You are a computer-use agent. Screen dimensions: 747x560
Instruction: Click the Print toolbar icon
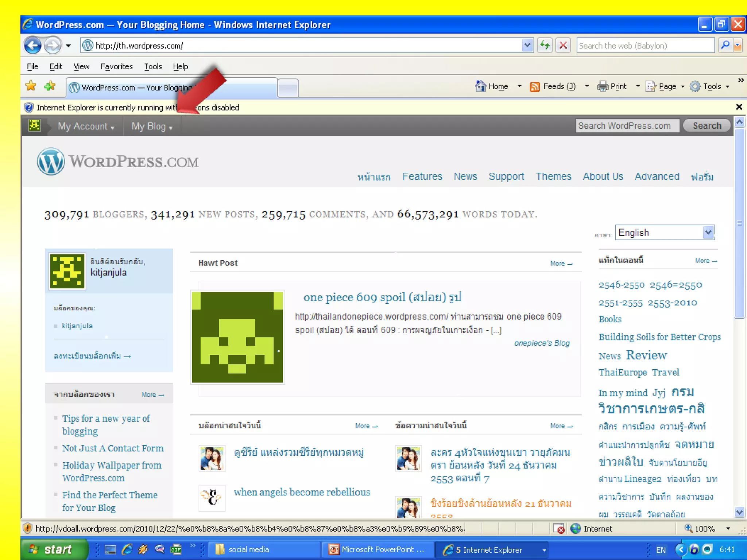pyautogui.click(x=603, y=86)
